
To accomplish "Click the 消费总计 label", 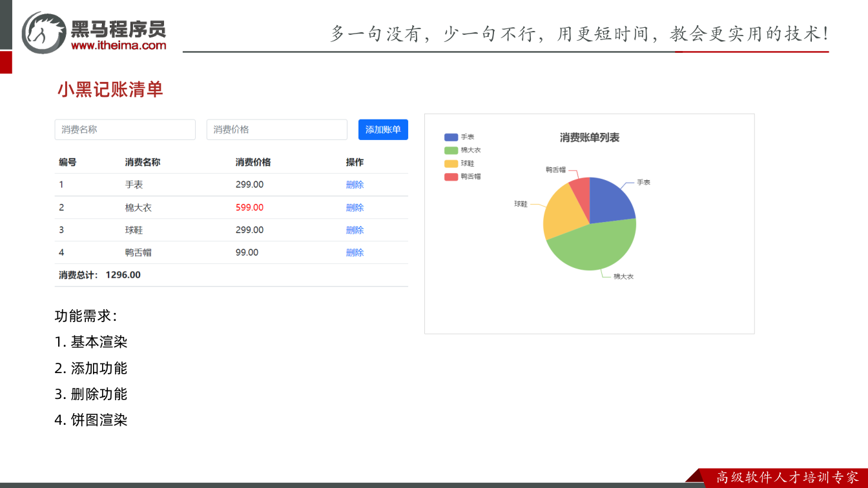I will [x=77, y=275].
